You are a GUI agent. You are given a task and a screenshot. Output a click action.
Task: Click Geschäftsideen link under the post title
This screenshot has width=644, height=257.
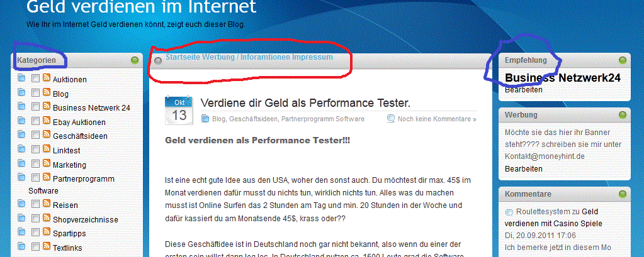(254, 119)
